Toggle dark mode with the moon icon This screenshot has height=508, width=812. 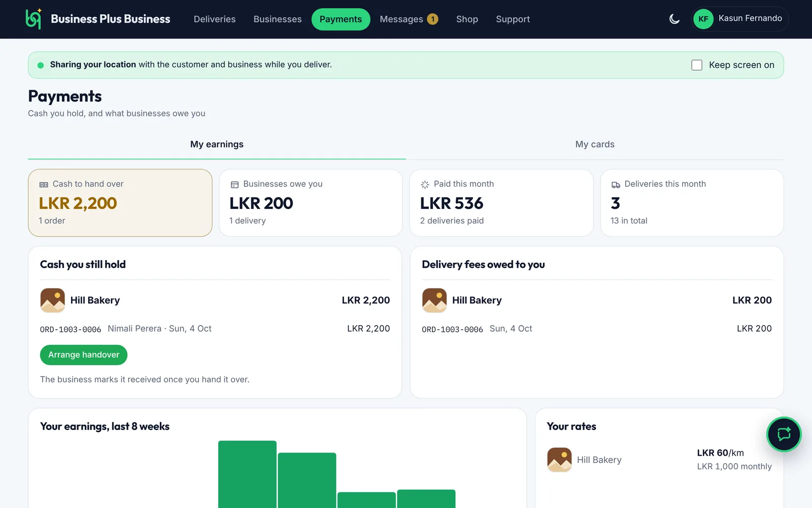pyautogui.click(x=674, y=19)
